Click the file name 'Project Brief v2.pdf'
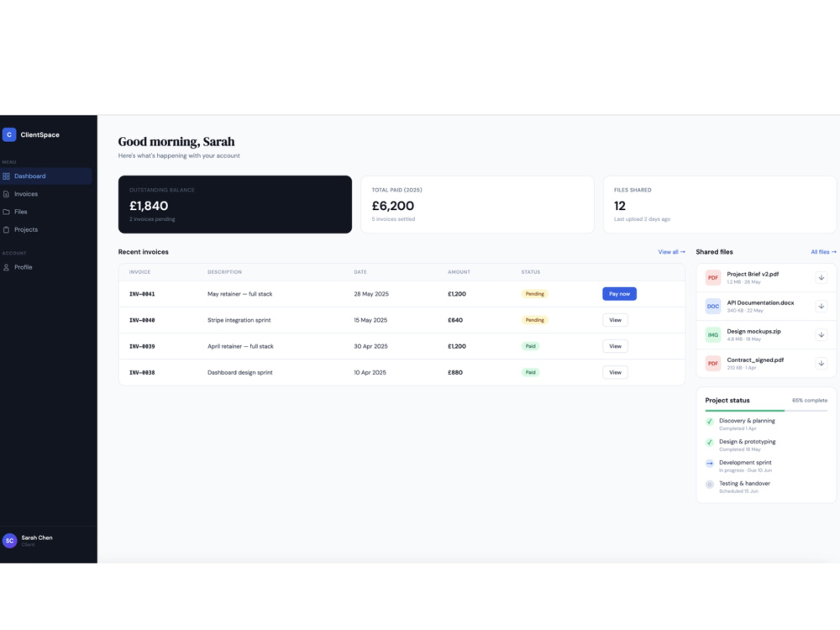The width and height of the screenshot is (840, 630). (753, 275)
